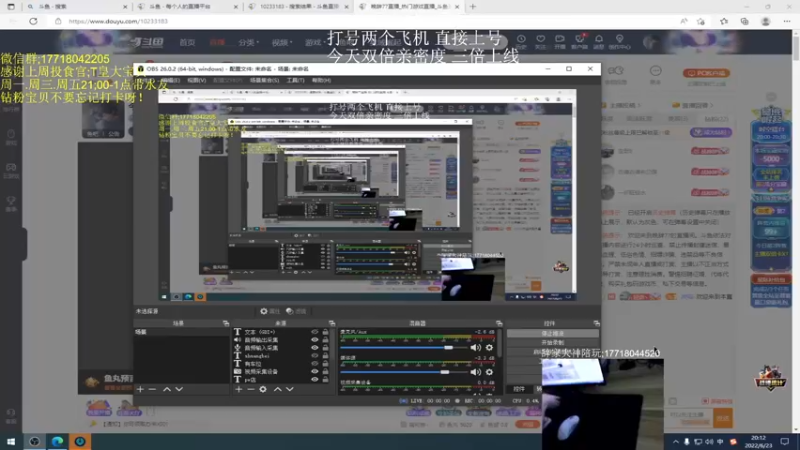800x450 pixels.
Task: Toggle visibility of 音频输入采集 source
Action: [x=315, y=348]
